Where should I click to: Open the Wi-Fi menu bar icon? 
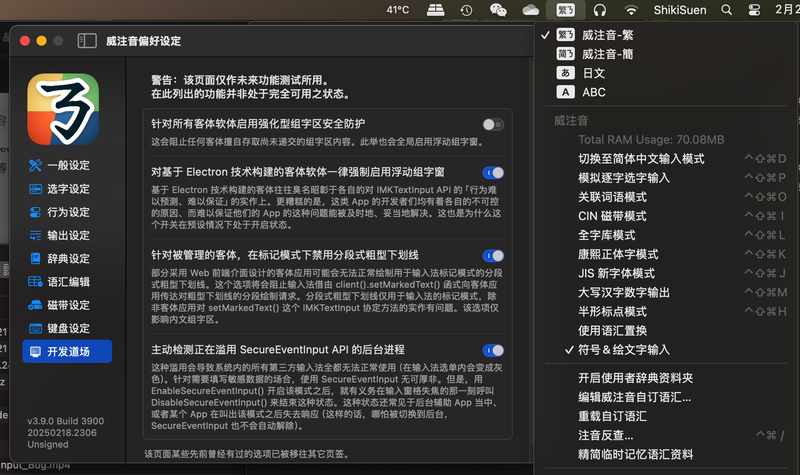click(x=631, y=10)
